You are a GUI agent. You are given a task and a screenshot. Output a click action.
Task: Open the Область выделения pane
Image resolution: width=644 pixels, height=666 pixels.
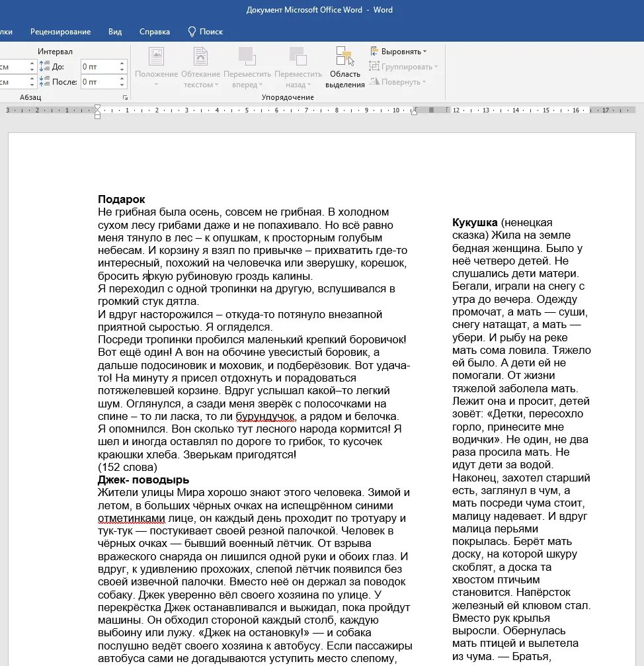(344, 67)
